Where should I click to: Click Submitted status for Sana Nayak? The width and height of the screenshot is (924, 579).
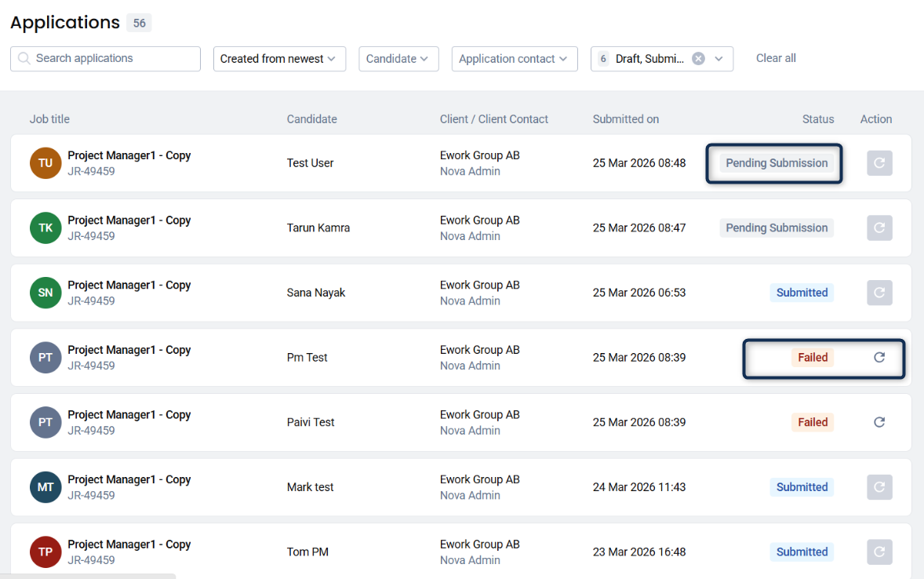tap(802, 293)
